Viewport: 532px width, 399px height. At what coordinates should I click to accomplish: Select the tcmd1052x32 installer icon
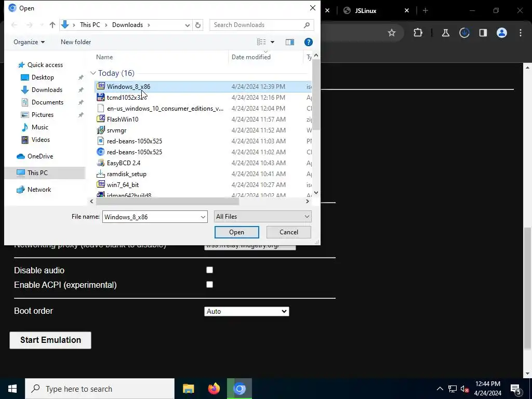coord(101,97)
